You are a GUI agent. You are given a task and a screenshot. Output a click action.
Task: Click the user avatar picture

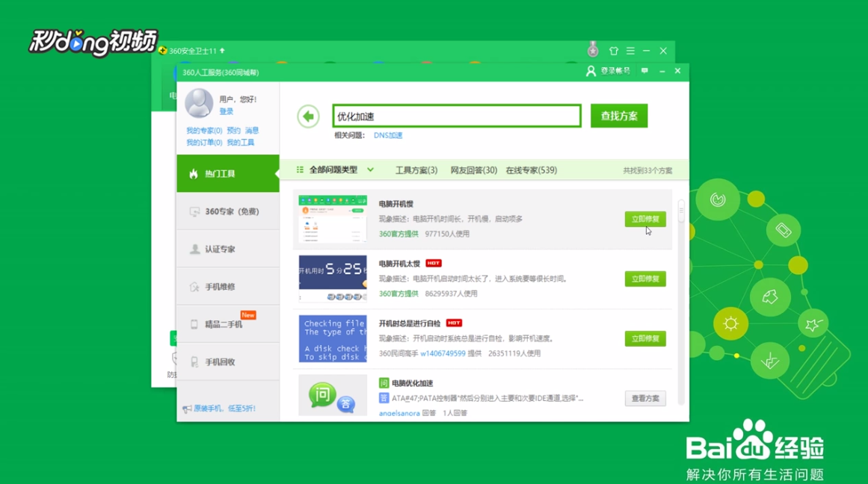[199, 103]
